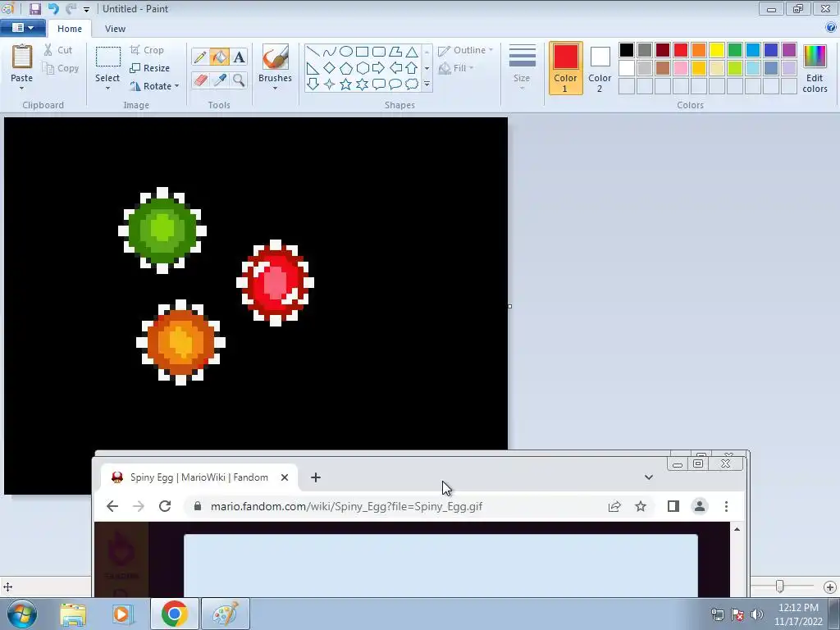Select the Text tool
Image resolution: width=840 pixels, height=630 pixels.
[239, 57]
